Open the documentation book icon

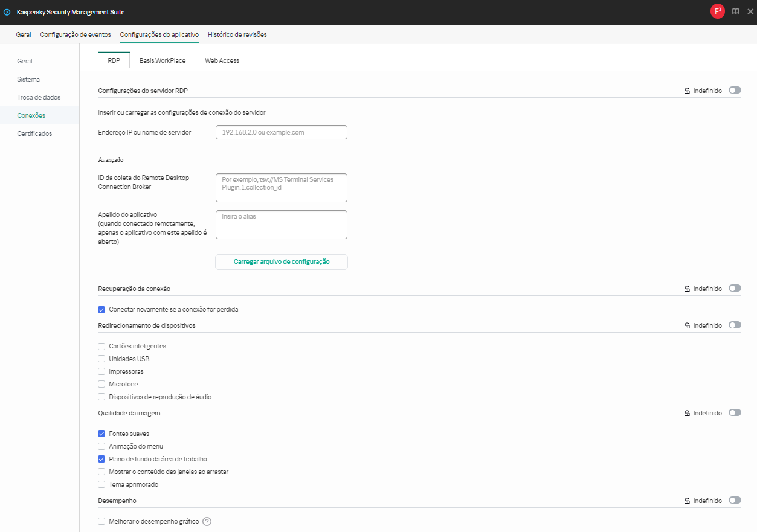[x=735, y=11]
